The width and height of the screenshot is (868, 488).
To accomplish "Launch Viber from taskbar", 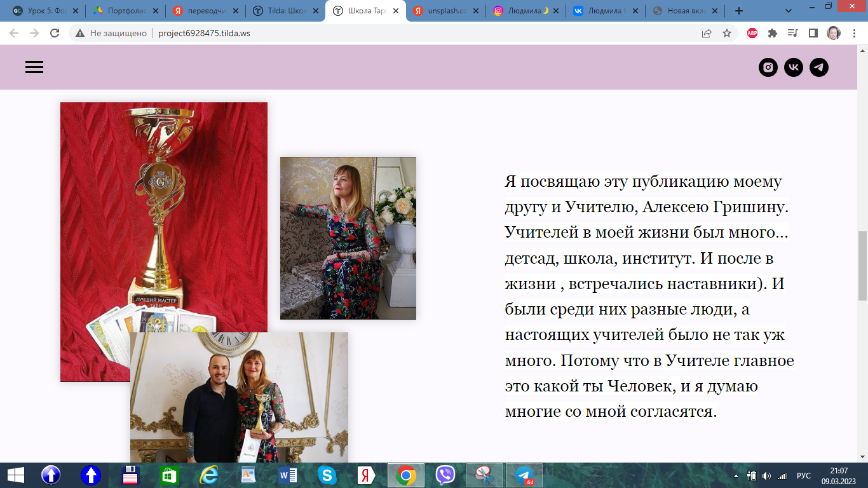I will [445, 475].
